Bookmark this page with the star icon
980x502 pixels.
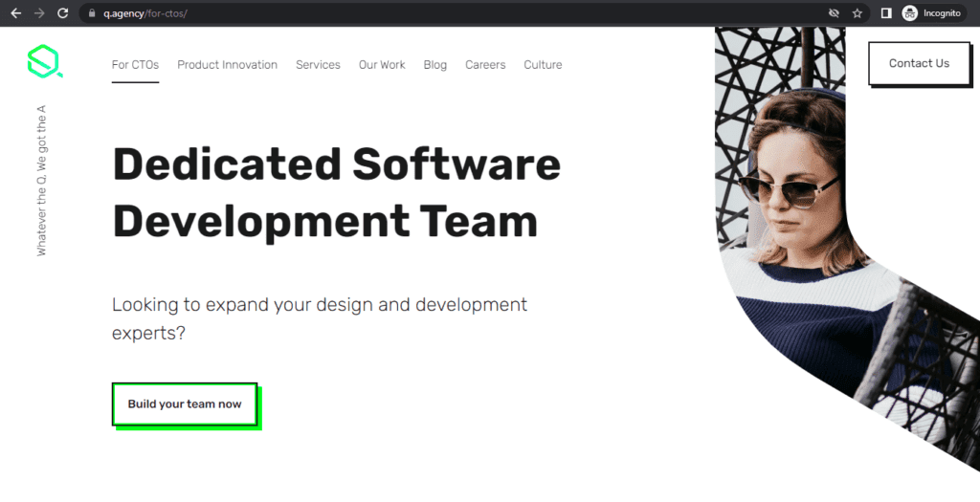[857, 13]
